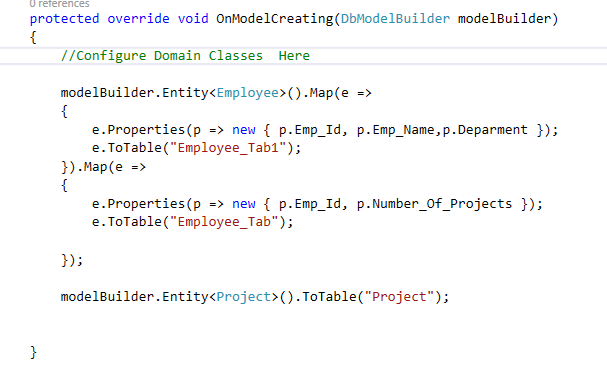Click ToTable call on the Project entity line

point(329,297)
